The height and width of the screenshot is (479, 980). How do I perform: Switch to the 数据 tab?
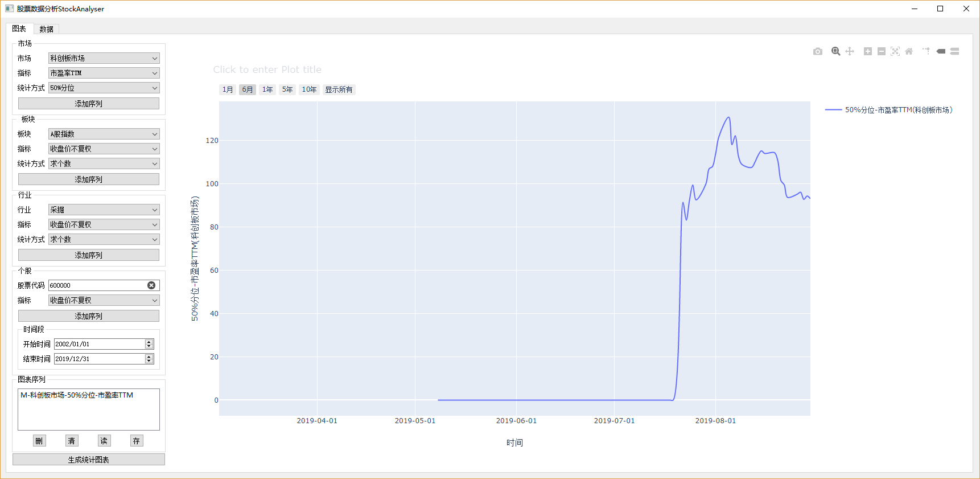pos(46,29)
